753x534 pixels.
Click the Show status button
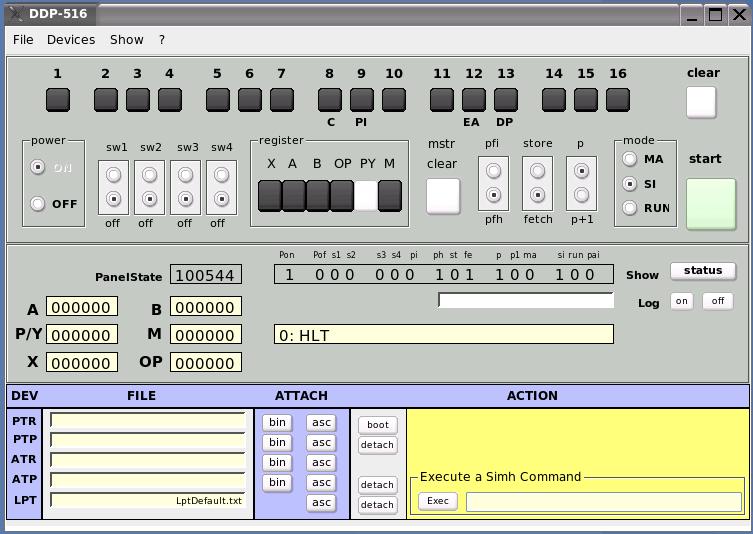702,271
